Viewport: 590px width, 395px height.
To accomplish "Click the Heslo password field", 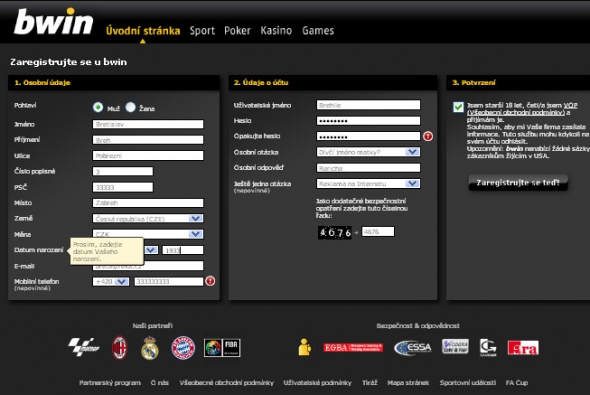I will point(368,120).
